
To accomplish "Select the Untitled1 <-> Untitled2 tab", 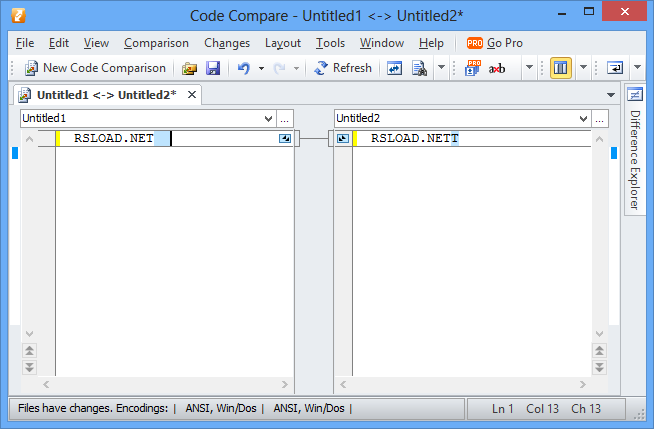I will tap(106, 95).
